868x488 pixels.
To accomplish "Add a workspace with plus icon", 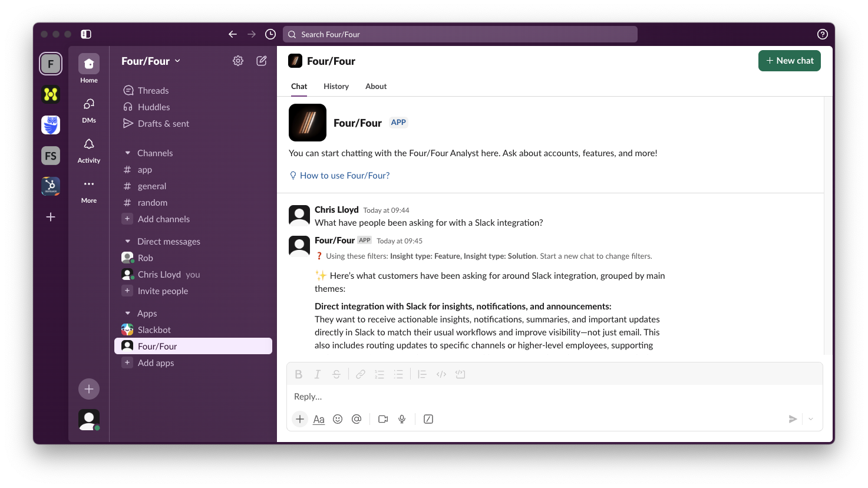I will click(51, 217).
